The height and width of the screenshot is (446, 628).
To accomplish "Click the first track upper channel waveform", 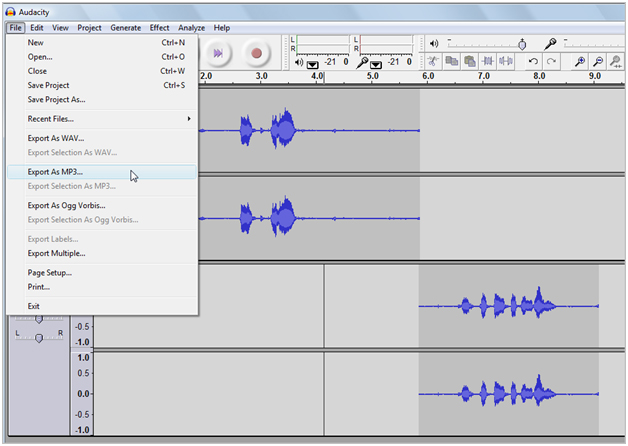I will click(x=309, y=131).
